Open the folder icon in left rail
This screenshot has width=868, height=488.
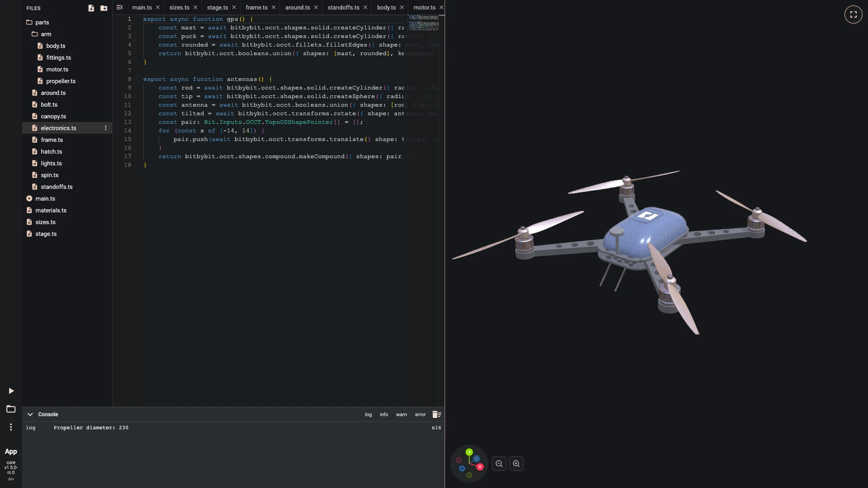pos(11,409)
